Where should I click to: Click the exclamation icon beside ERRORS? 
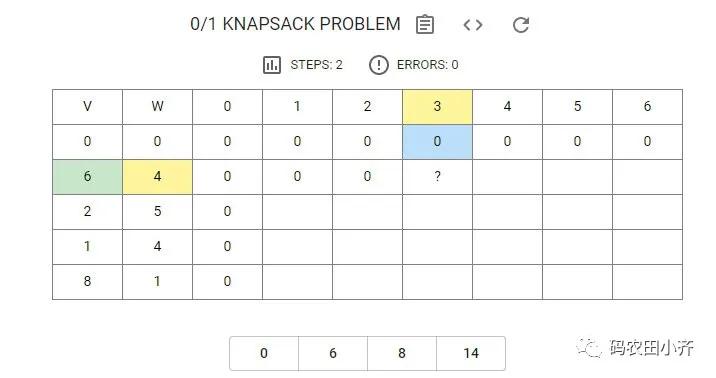(379, 65)
